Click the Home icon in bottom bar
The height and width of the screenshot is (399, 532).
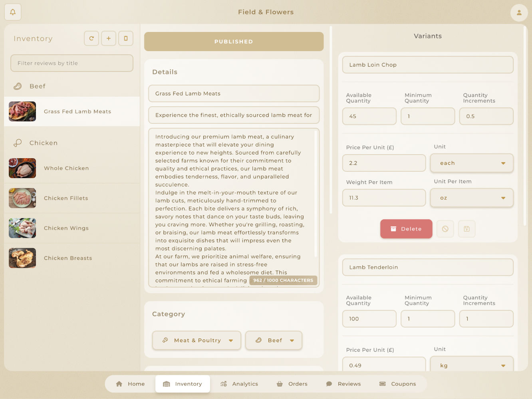click(119, 384)
